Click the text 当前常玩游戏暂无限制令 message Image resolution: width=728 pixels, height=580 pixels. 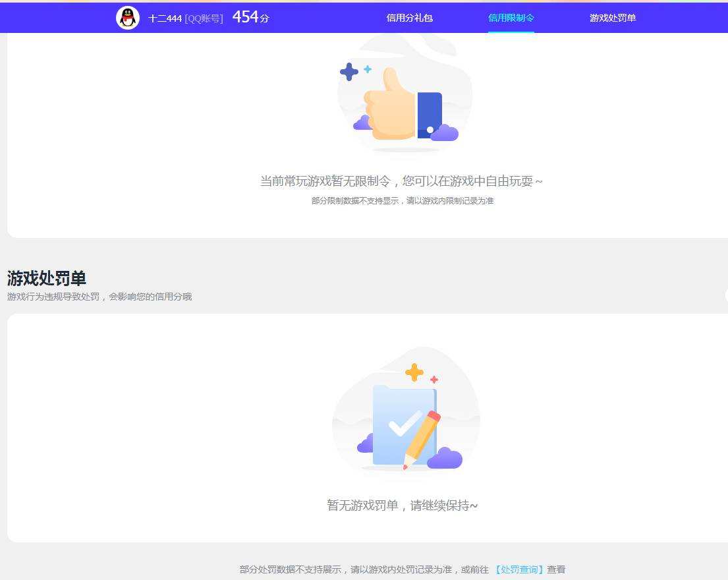point(401,181)
